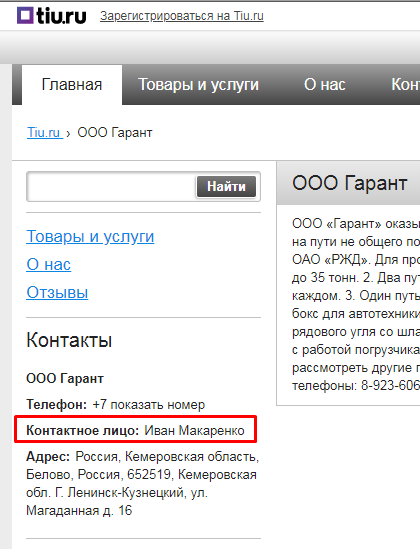The height and width of the screenshot is (549, 420).
Task: Open the 'О нас' navigation tab
Action: pos(324,84)
